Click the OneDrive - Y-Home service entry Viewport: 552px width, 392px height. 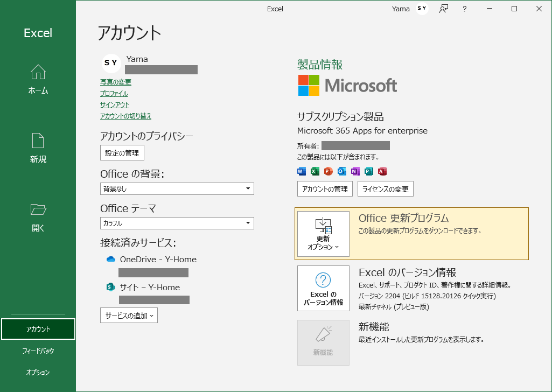(x=158, y=260)
